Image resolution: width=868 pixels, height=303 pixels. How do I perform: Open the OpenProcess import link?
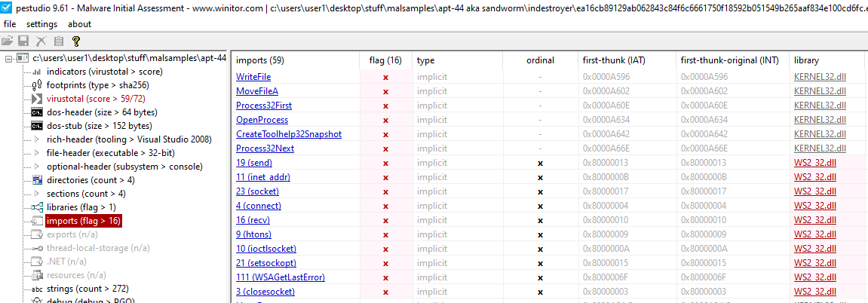(x=262, y=120)
